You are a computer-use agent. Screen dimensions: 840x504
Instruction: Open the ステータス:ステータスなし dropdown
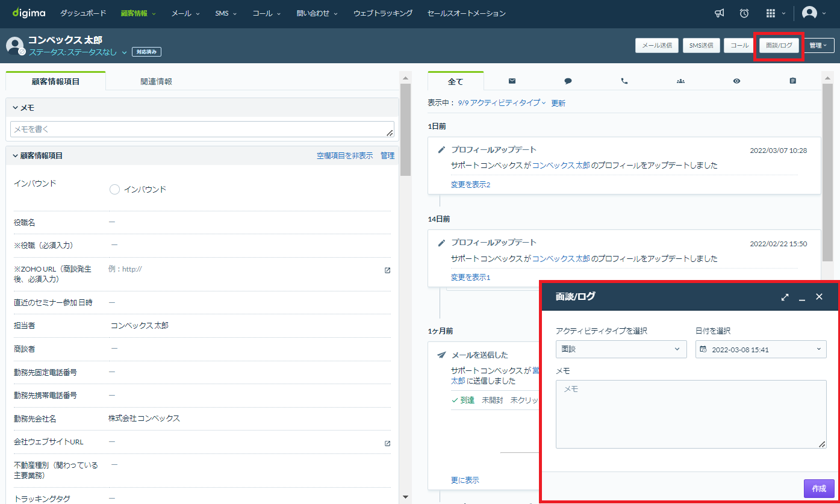(x=78, y=52)
